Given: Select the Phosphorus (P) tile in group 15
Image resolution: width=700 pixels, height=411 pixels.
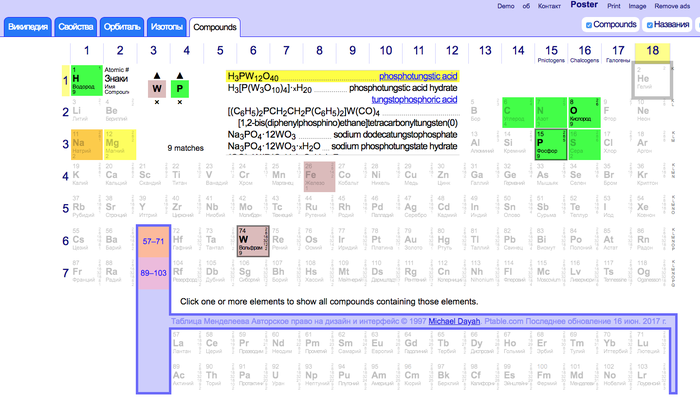Looking at the screenshot, I should coord(549,145).
